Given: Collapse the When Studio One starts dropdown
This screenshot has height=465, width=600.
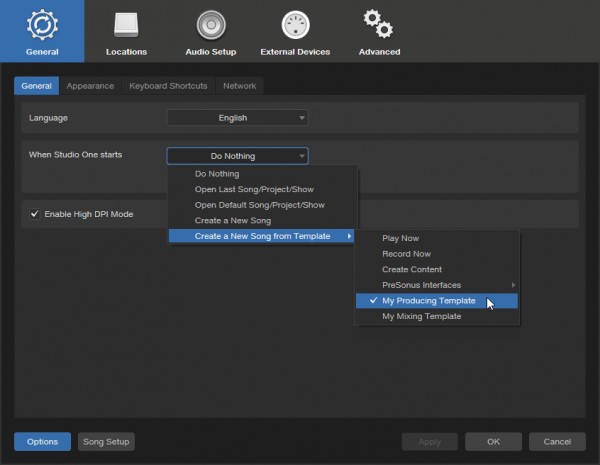Looking at the screenshot, I should point(237,156).
